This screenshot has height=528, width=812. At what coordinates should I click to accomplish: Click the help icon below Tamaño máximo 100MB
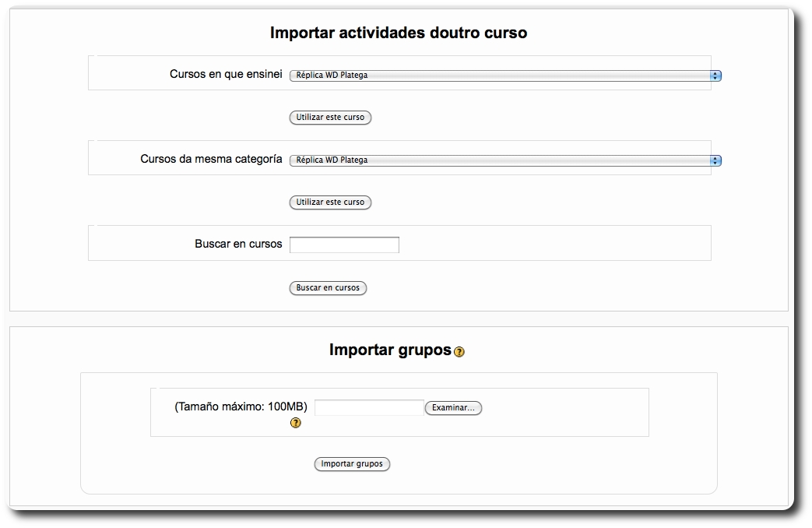tap(294, 423)
